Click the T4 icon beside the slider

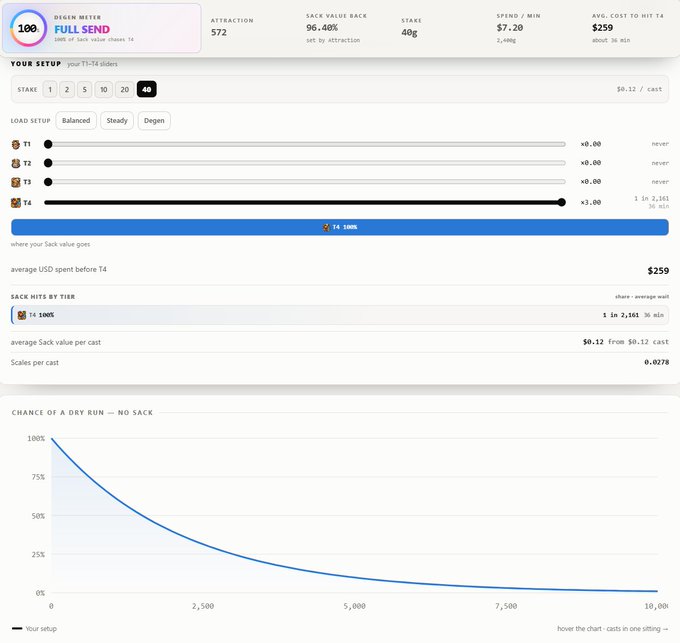pyautogui.click(x=16, y=202)
